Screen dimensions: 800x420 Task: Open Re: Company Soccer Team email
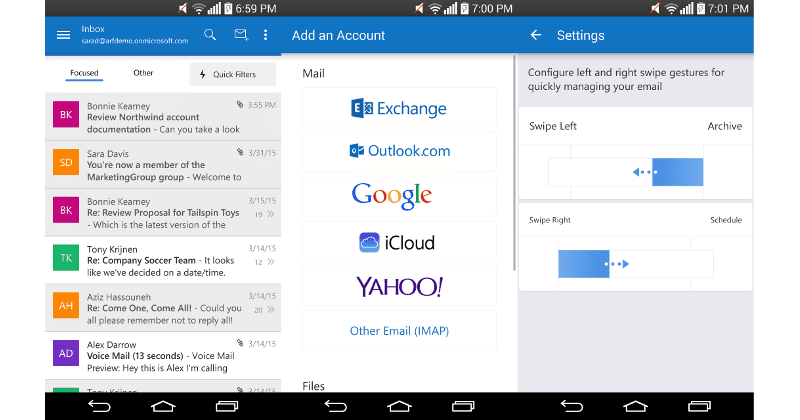(x=163, y=260)
